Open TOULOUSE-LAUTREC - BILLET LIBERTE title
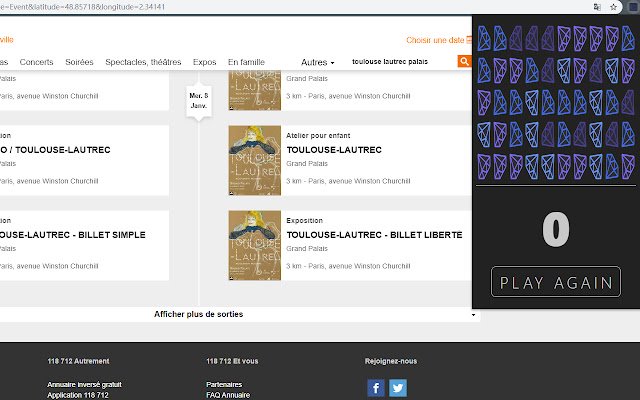 (374, 235)
